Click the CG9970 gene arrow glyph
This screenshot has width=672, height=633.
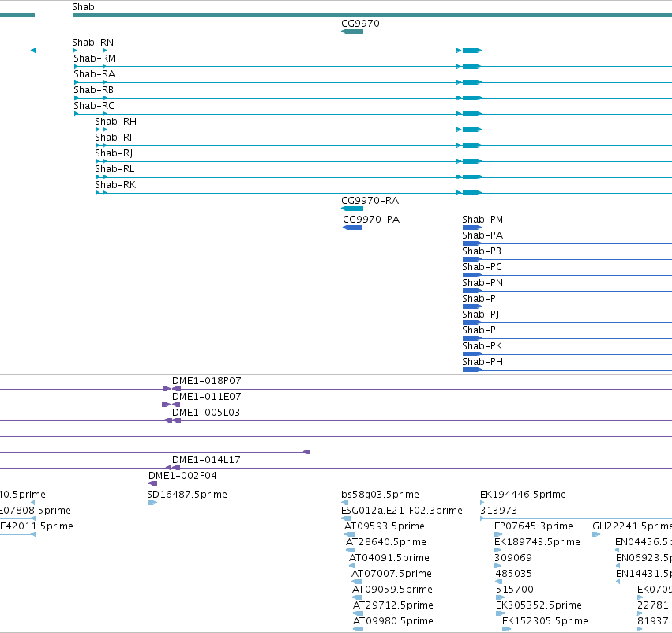(352, 32)
